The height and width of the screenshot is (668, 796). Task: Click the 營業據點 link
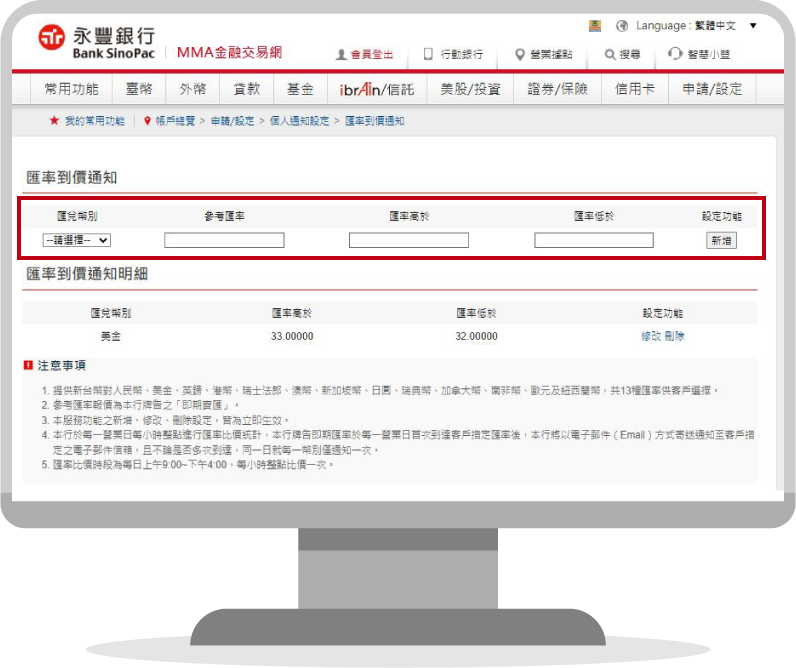pyautogui.click(x=551, y=54)
